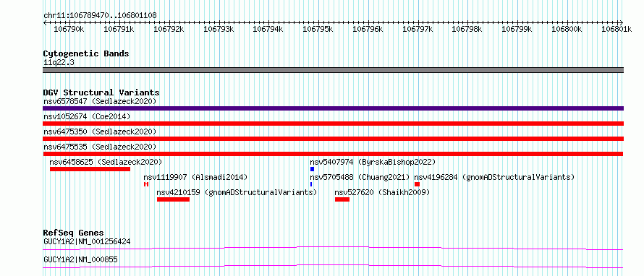This screenshot has width=644, height=276.
Task: Click the 11q22.3 band label
Action: [x=59, y=63]
